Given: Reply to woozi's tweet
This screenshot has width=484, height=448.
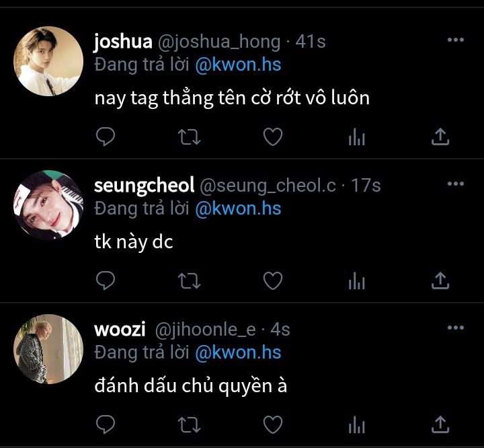Looking at the screenshot, I should click(106, 424).
